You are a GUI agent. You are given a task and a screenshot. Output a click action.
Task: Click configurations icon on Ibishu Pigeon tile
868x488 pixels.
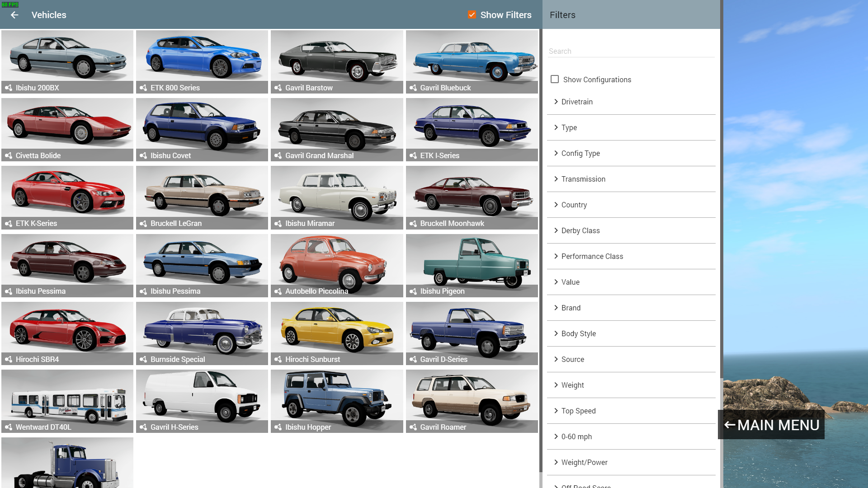point(413,291)
